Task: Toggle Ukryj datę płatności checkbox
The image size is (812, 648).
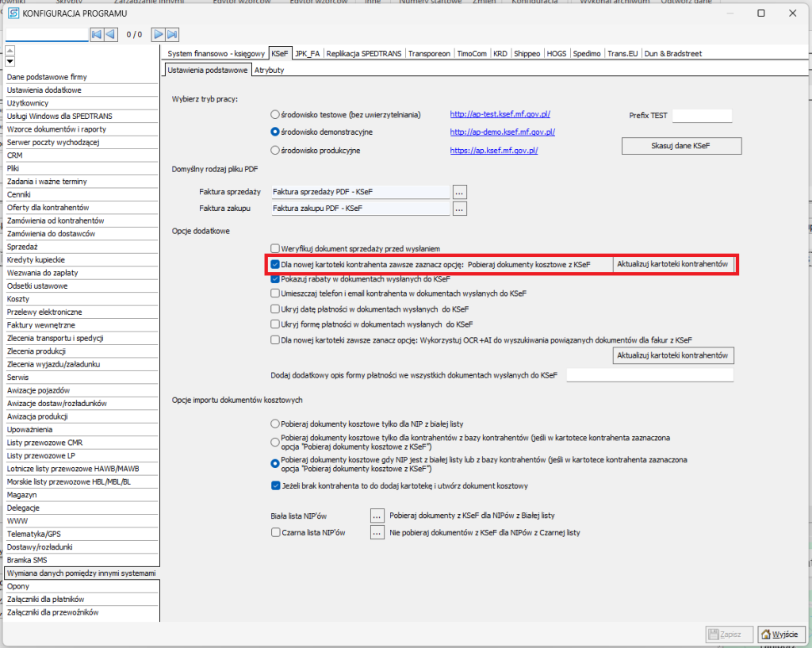Action: 275,309
